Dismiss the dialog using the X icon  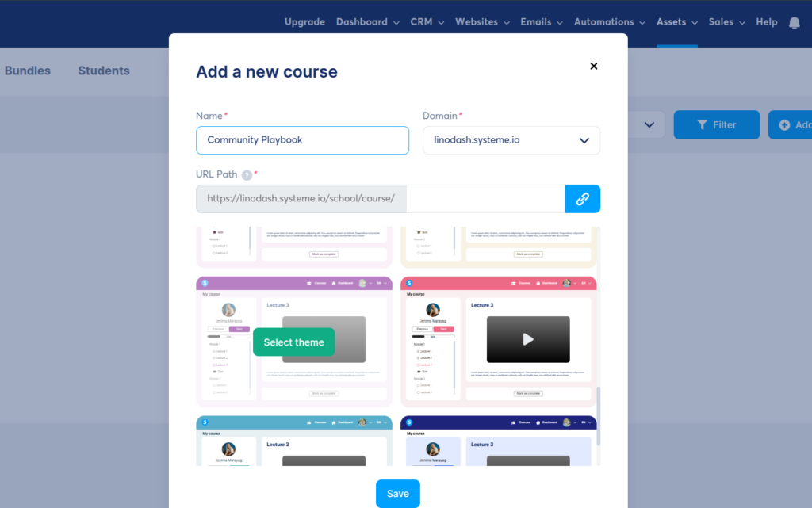pyautogui.click(x=593, y=66)
